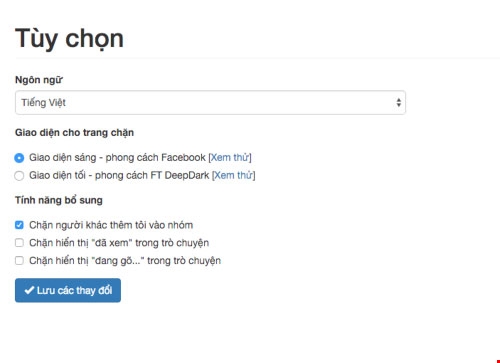Click the Tính năng bổ sung heading
500x363 pixels.
pyautogui.click(x=59, y=200)
